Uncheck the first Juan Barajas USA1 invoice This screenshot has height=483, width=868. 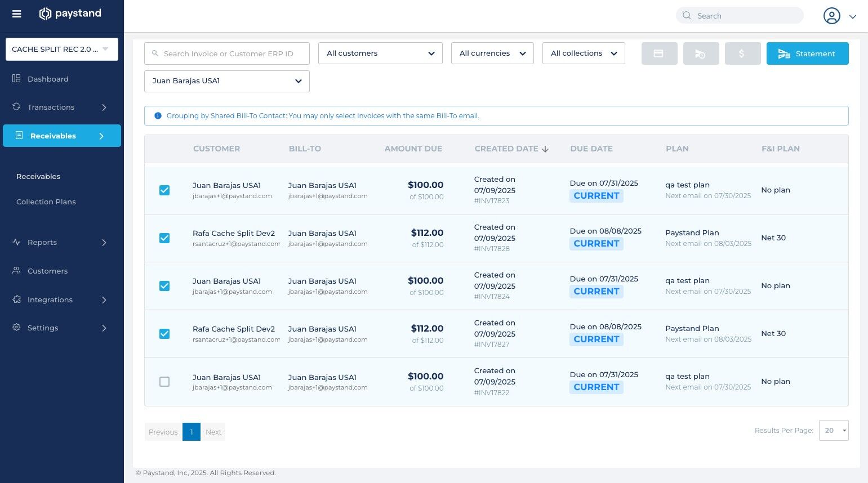(164, 190)
